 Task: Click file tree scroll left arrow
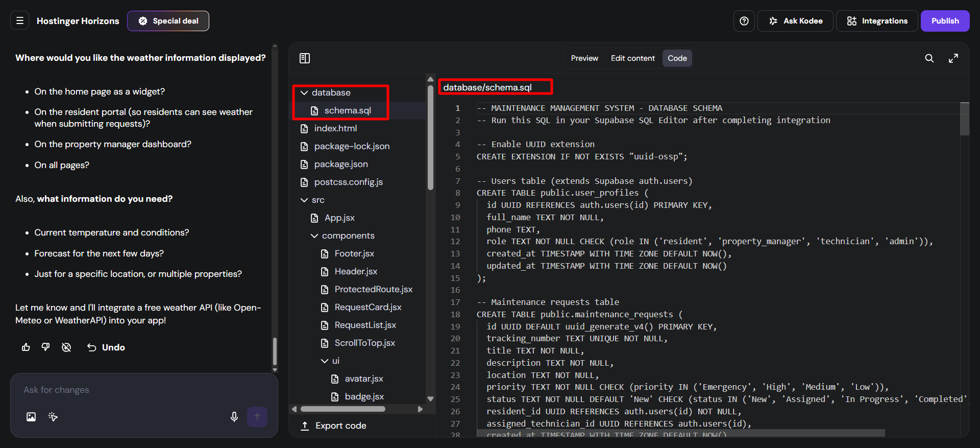(294, 409)
